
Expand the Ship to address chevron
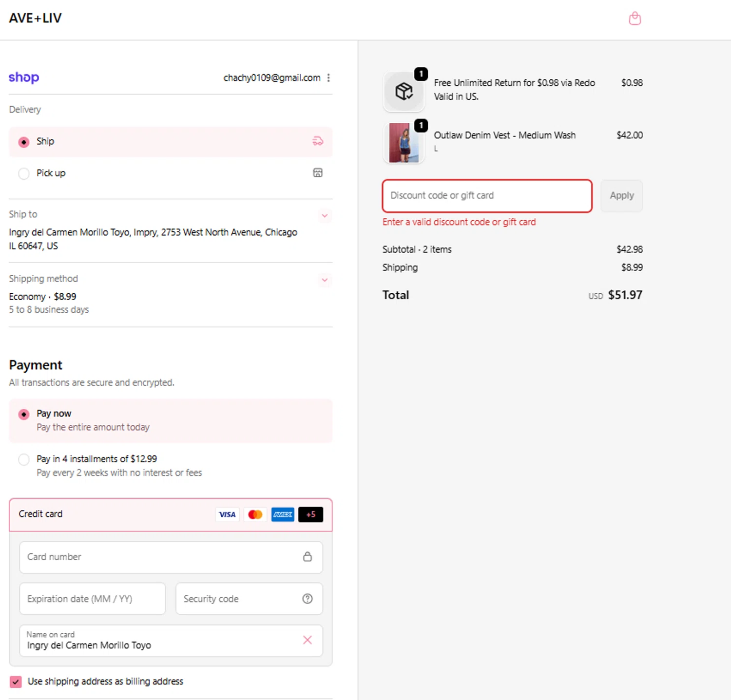(x=325, y=215)
